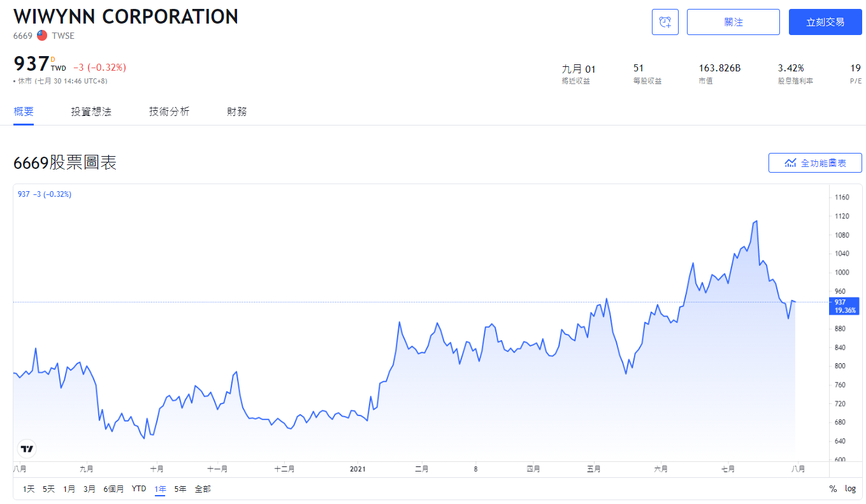Select the 全部 all-time range

click(203, 489)
